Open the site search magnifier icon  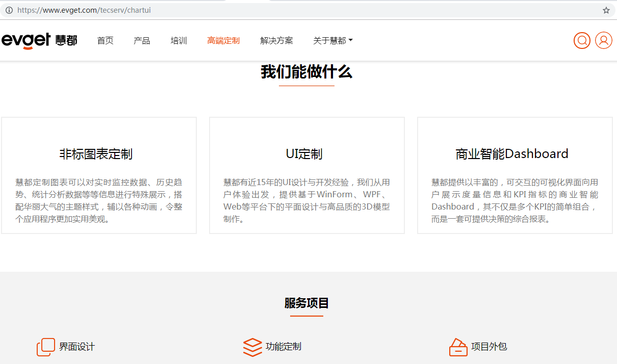click(582, 40)
